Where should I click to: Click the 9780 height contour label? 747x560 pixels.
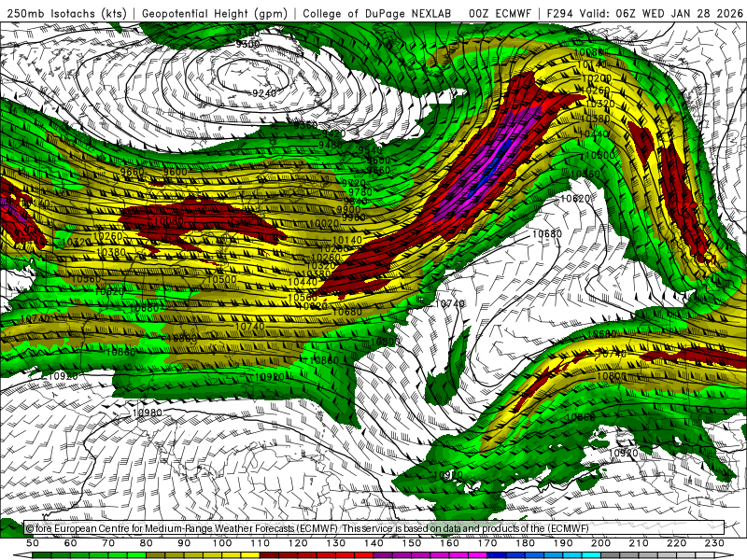click(x=360, y=192)
